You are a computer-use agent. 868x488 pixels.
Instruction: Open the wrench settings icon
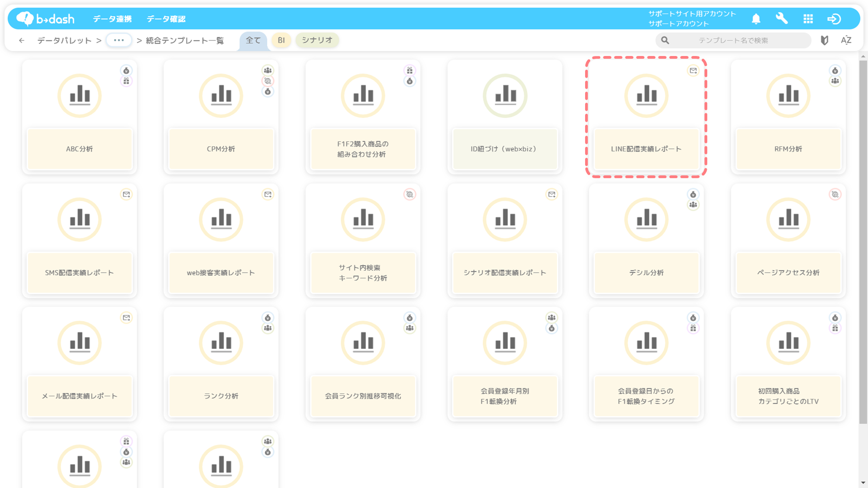(782, 18)
